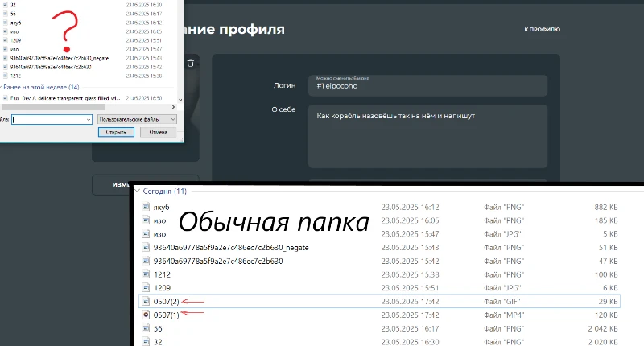Screen dimensions: 644x346
Task: Click the 1212 file icon in the folder list
Action: tap(146, 274)
